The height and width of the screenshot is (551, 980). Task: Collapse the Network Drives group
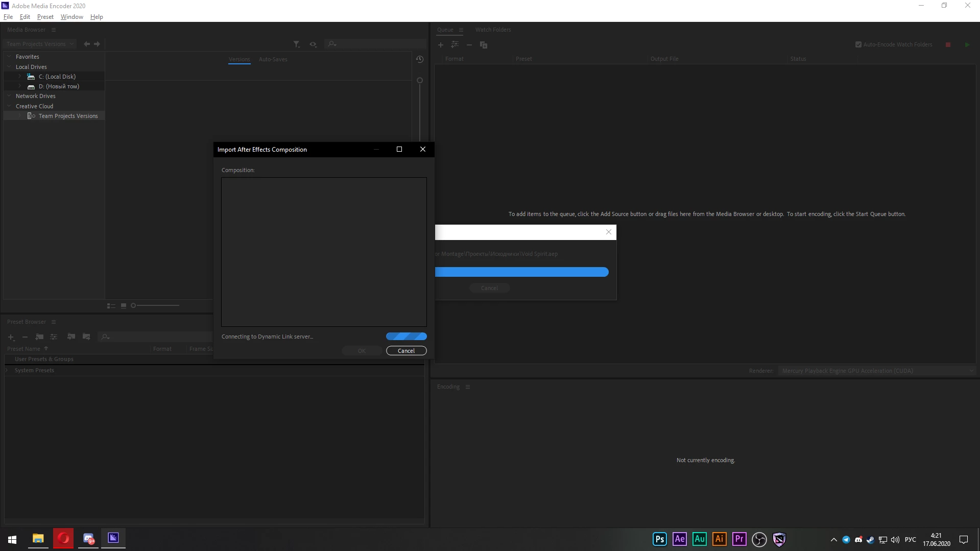9,96
